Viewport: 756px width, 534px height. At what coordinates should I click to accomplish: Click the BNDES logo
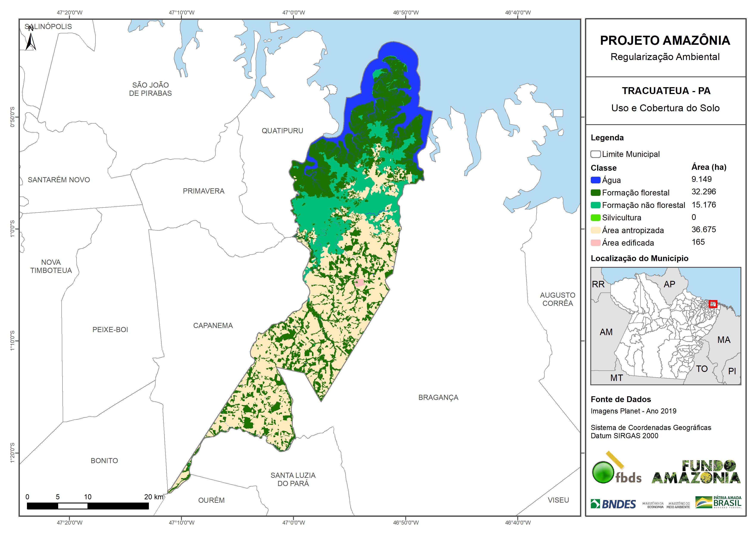613,504
